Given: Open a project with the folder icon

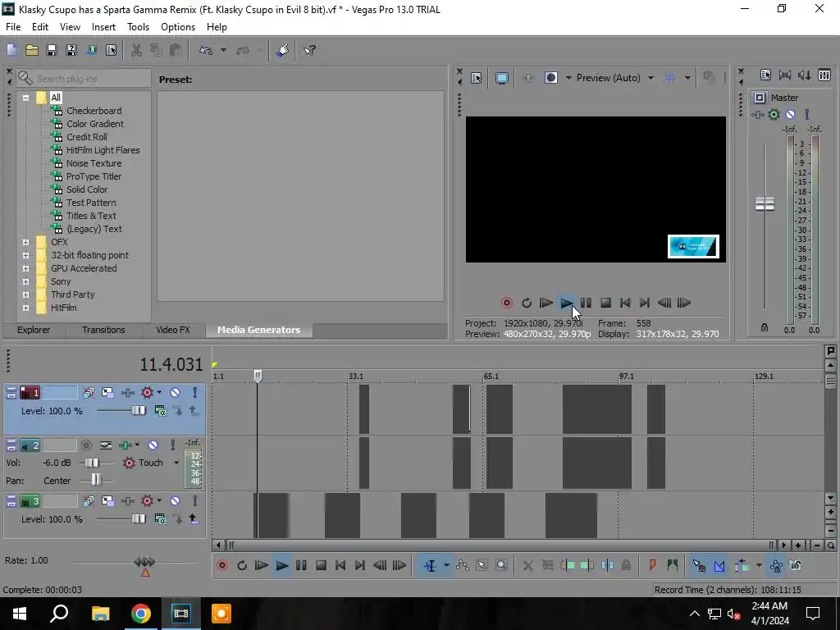Looking at the screenshot, I should tap(32, 50).
